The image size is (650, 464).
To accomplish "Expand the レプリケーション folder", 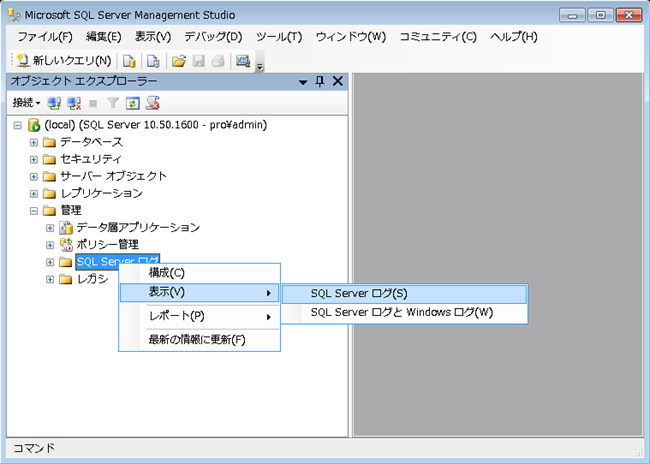I will click(x=34, y=194).
